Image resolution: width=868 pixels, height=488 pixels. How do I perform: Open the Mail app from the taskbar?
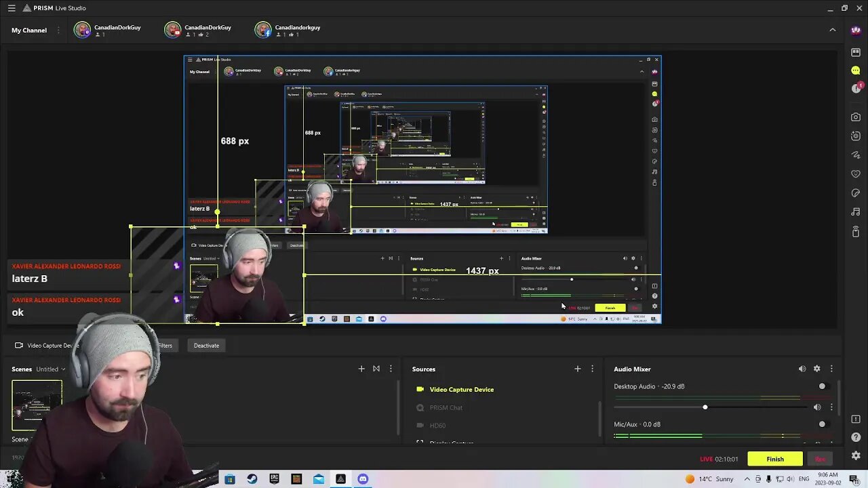click(x=319, y=479)
